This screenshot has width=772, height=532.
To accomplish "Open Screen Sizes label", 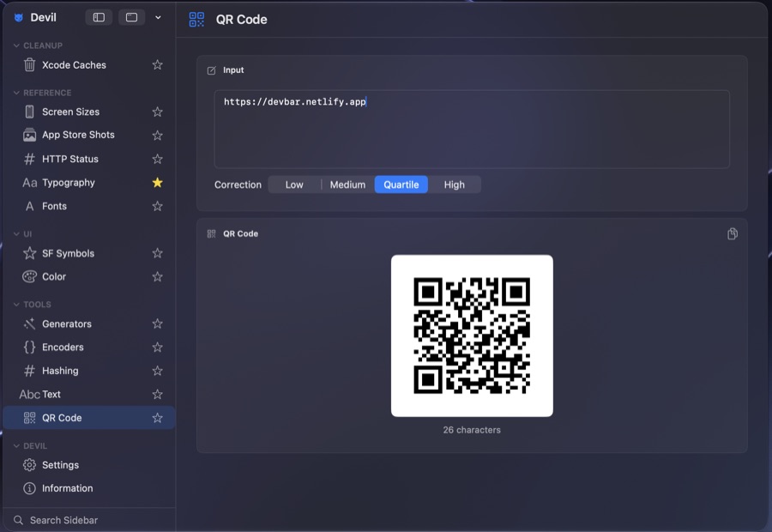I will pos(71,112).
